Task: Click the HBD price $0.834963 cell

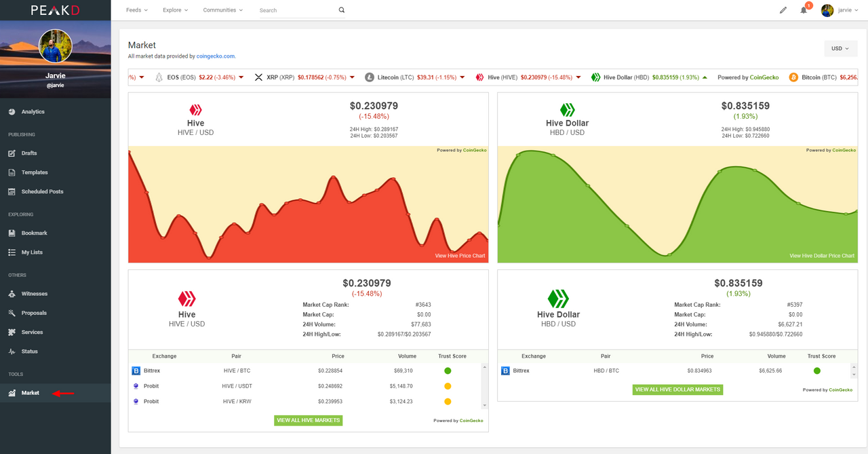Action: 699,371
